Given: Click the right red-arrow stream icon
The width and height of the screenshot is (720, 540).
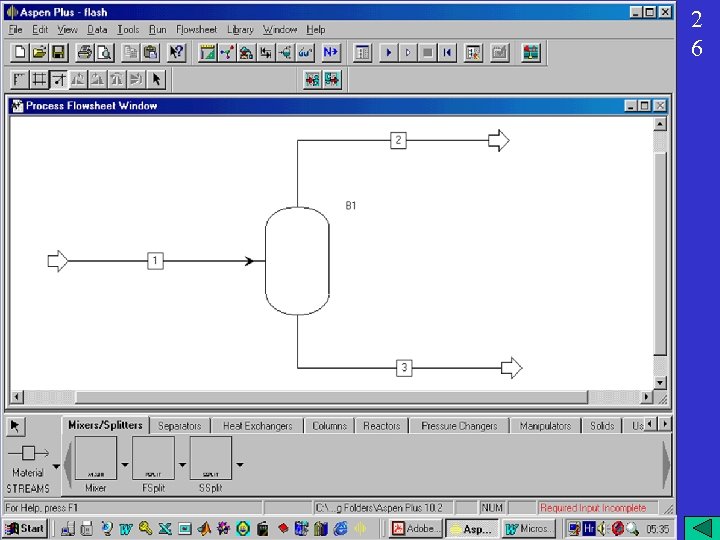Looking at the screenshot, I should (332, 79).
